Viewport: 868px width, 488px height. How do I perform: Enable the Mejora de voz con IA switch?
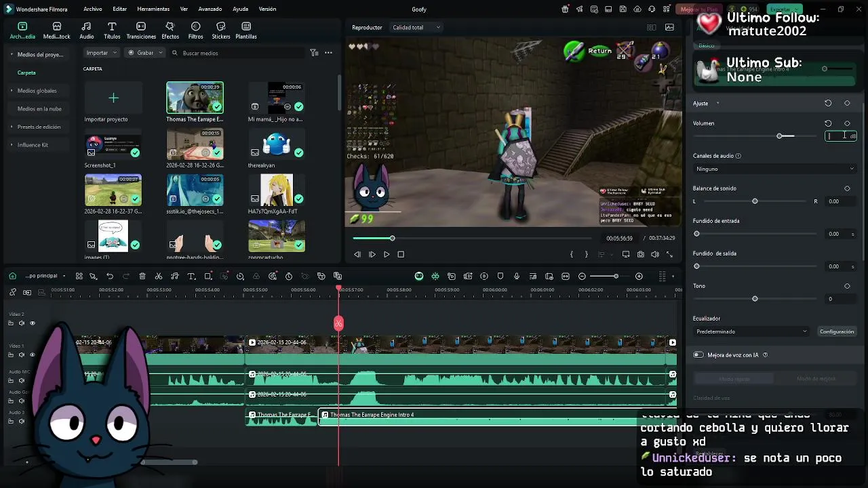click(x=698, y=355)
